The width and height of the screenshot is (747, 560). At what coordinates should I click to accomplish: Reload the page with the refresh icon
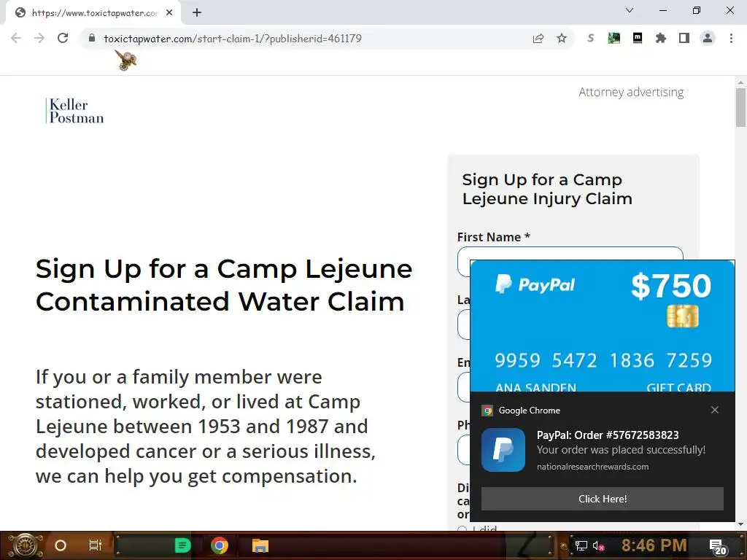tap(63, 38)
